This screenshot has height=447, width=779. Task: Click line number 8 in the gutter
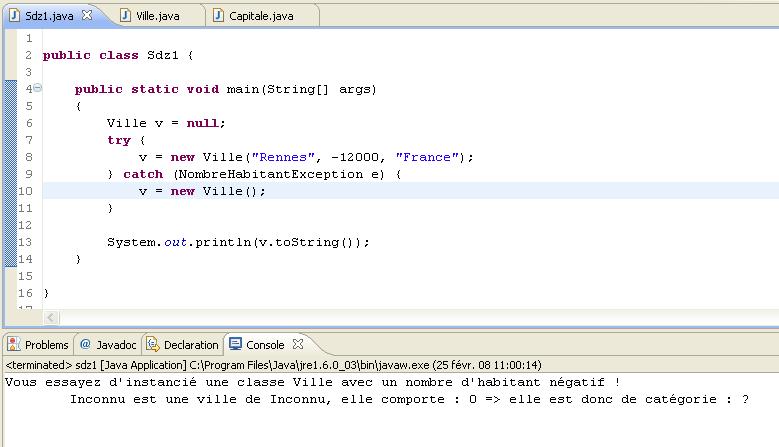pos(29,157)
